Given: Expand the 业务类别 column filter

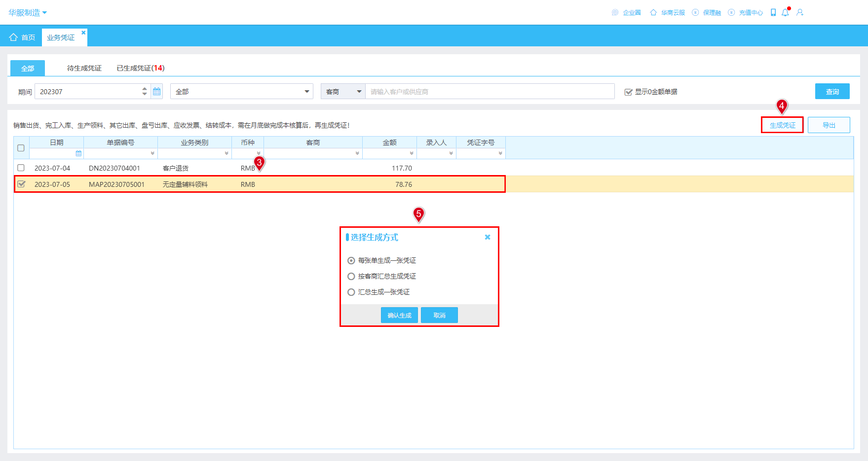Looking at the screenshot, I should point(226,153).
